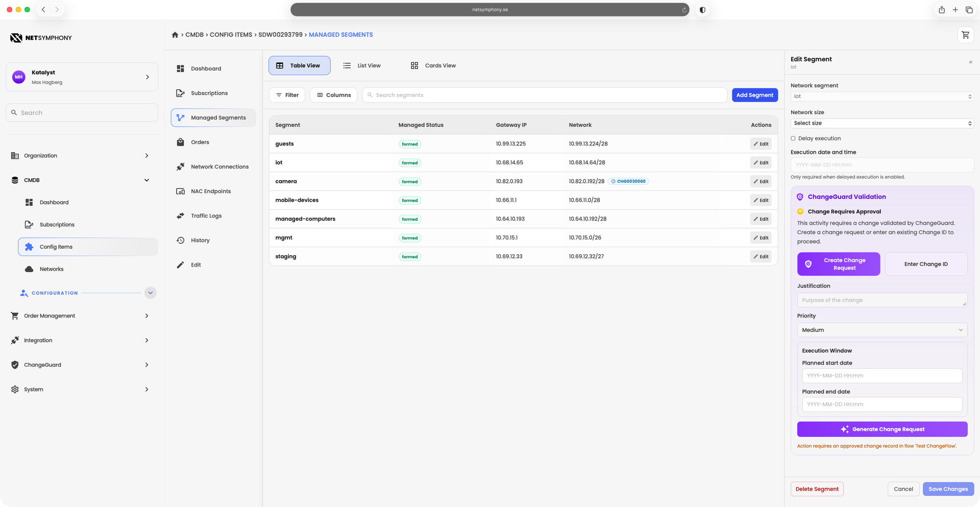The image size is (980, 507).
Task: Click the CHG0030060 change badge
Action: (x=628, y=181)
